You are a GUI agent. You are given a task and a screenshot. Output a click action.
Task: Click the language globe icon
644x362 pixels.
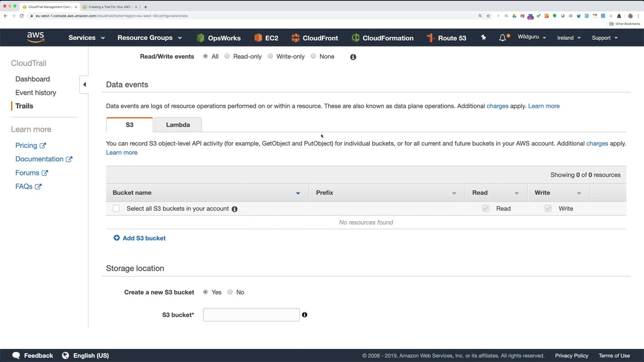pos(65,355)
